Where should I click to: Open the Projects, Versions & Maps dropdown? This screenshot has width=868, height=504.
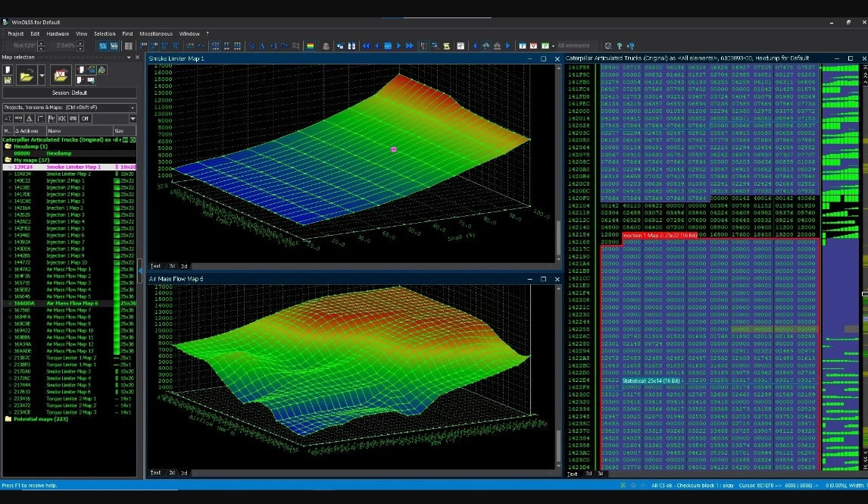click(x=133, y=108)
